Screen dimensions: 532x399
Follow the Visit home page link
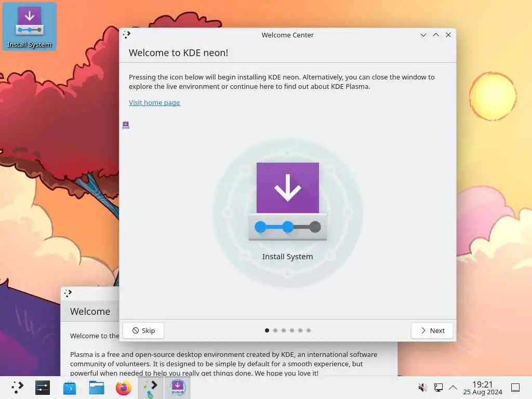[154, 102]
